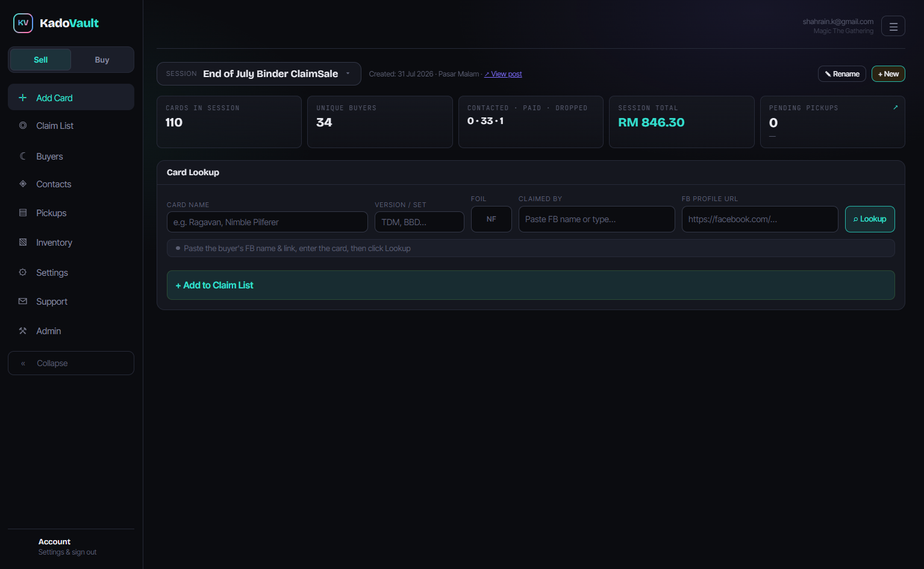Click the FB Profile URL field
This screenshot has width=924, height=569.
tap(760, 219)
